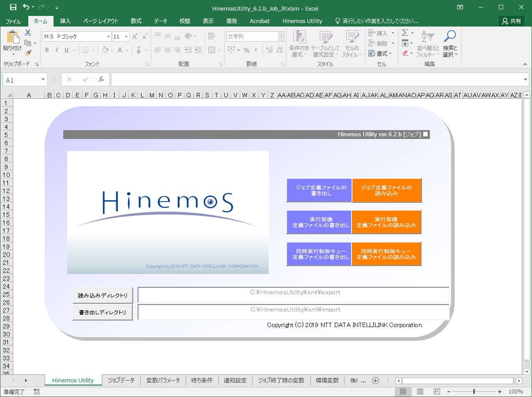Click the 書き出しディレクトリ button
532x397 pixels.
pos(103,312)
